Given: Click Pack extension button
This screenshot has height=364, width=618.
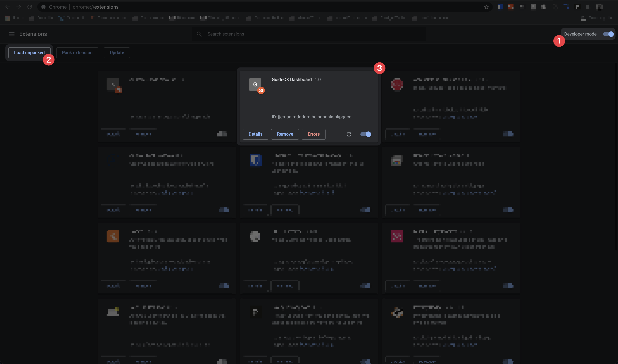Looking at the screenshot, I should [x=77, y=52].
